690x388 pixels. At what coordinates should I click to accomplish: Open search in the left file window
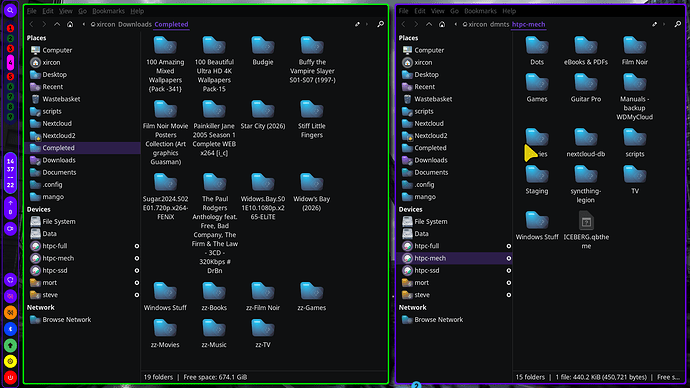click(380, 24)
